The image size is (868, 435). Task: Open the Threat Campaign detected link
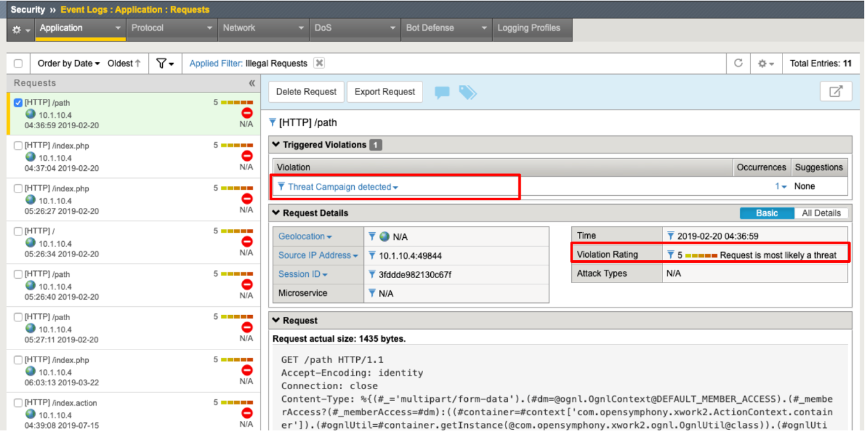(x=343, y=187)
